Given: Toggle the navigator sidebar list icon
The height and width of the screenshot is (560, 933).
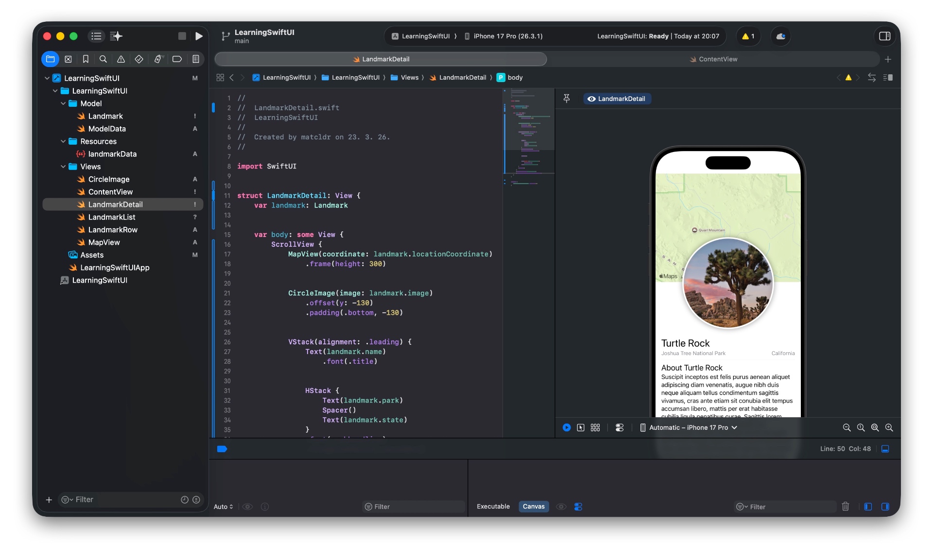Looking at the screenshot, I should point(96,36).
